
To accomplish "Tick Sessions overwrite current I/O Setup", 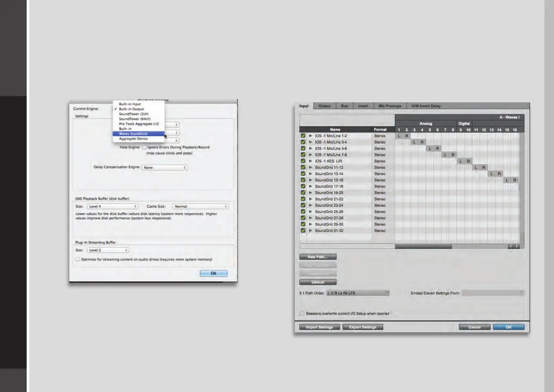I will point(302,313).
